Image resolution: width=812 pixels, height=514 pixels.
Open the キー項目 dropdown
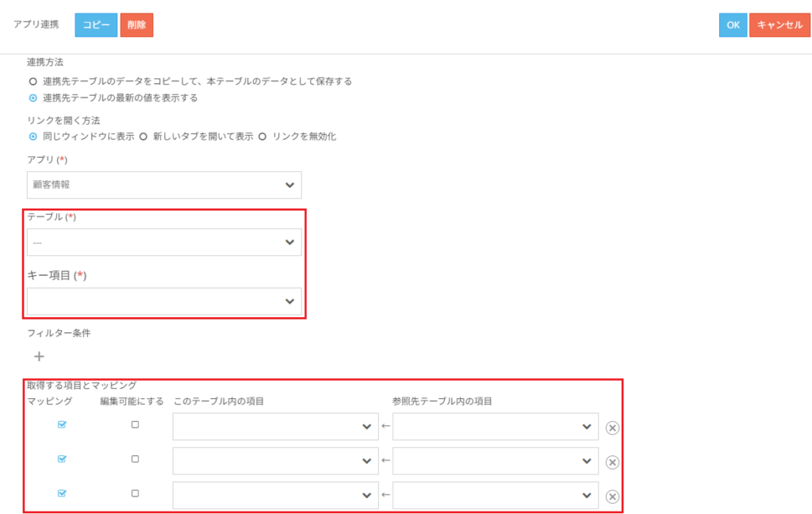coord(164,301)
